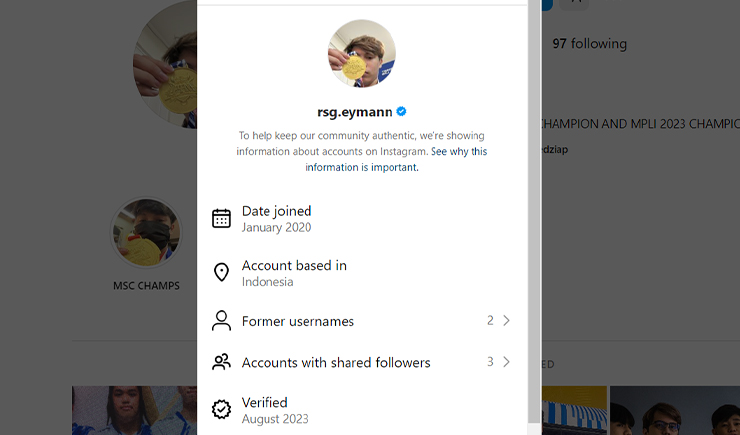Screen dimensions: 740x435
Task: Open the bottom-left post thumbnail
Action: (x=134, y=411)
